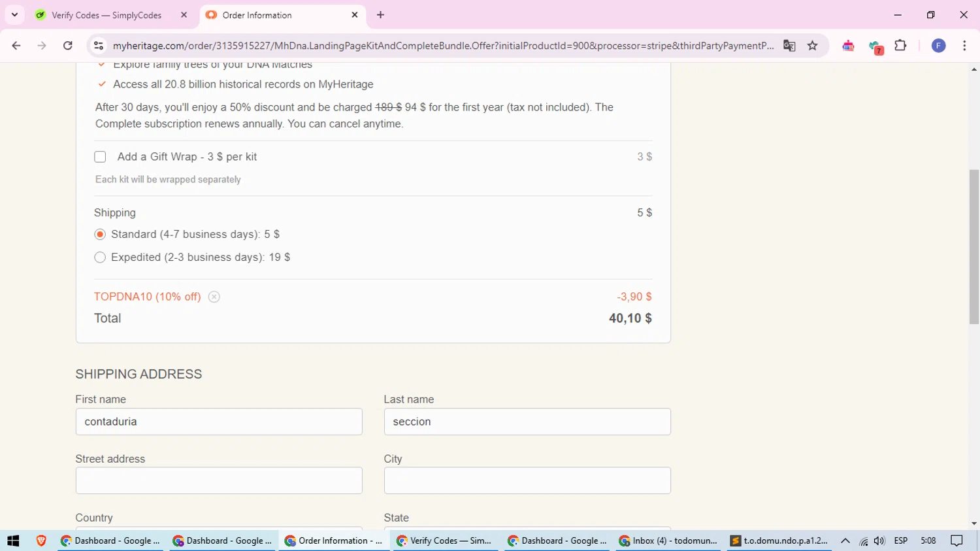Go back to previous page

16,46
